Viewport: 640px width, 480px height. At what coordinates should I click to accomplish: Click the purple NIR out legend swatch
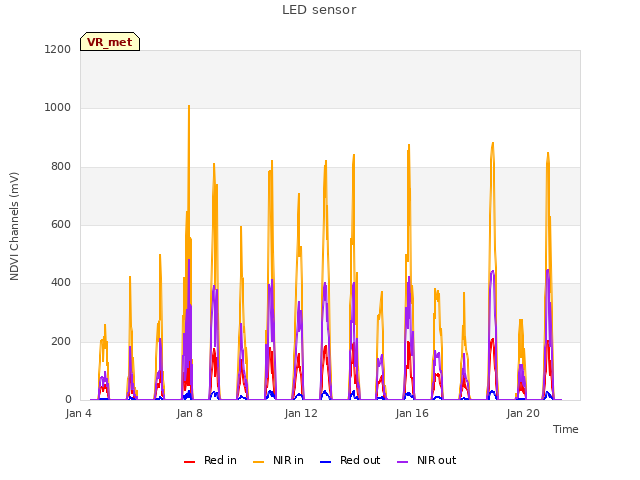[x=402, y=462]
